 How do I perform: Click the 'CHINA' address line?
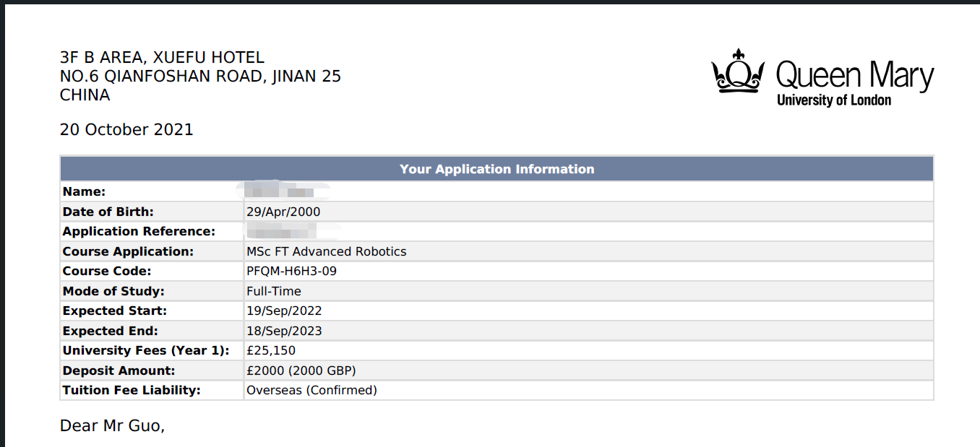[85, 95]
